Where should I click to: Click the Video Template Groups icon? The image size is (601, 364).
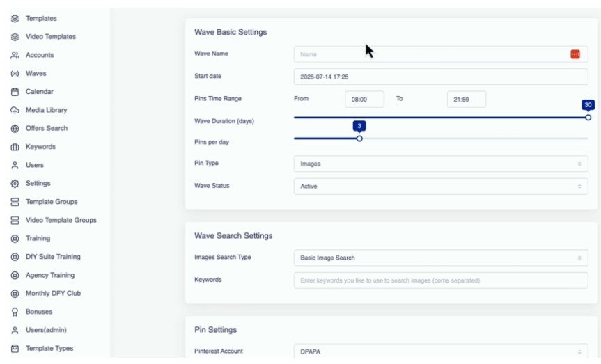tap(15, 221)
